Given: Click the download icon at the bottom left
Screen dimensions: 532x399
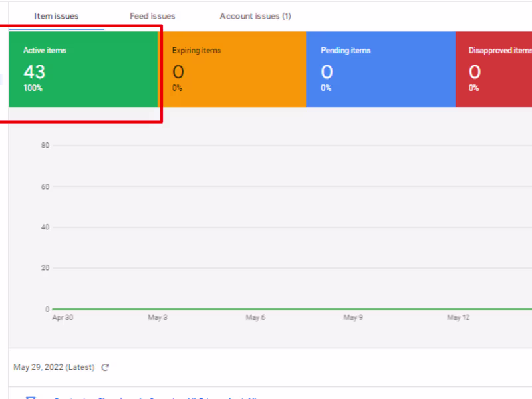Looking at the screenshot, I should coord(31,396).
